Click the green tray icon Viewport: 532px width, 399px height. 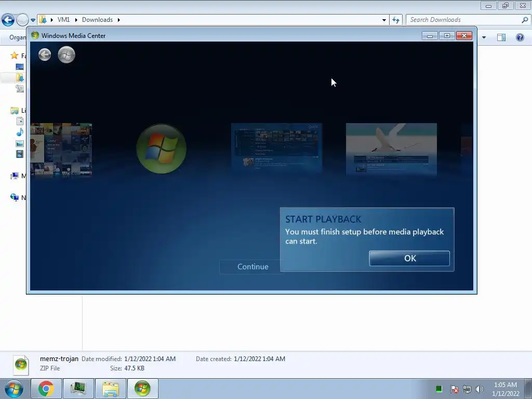click(438, 389)
